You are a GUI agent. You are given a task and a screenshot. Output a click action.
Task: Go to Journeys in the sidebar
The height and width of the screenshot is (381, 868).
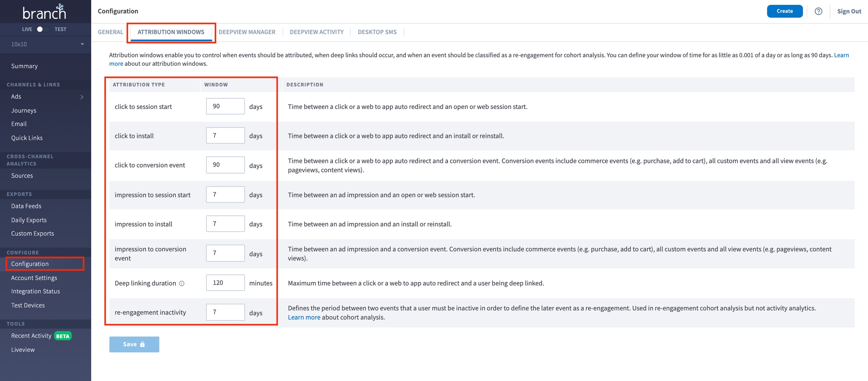[24, 111]
